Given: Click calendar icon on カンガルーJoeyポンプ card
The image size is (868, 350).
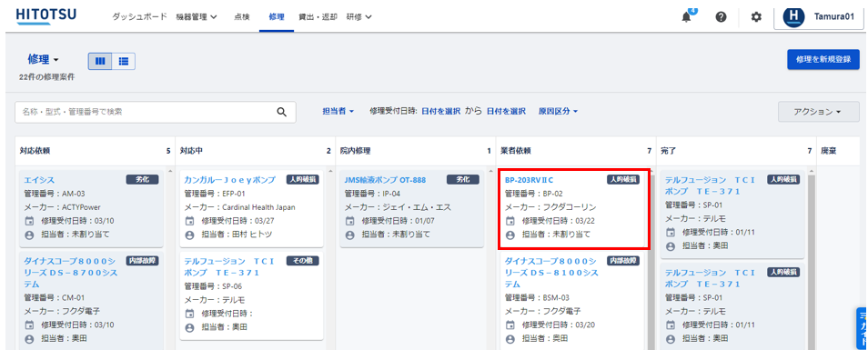Looking at the screenshot, I should pyautogui.click(x=189, y=221).
